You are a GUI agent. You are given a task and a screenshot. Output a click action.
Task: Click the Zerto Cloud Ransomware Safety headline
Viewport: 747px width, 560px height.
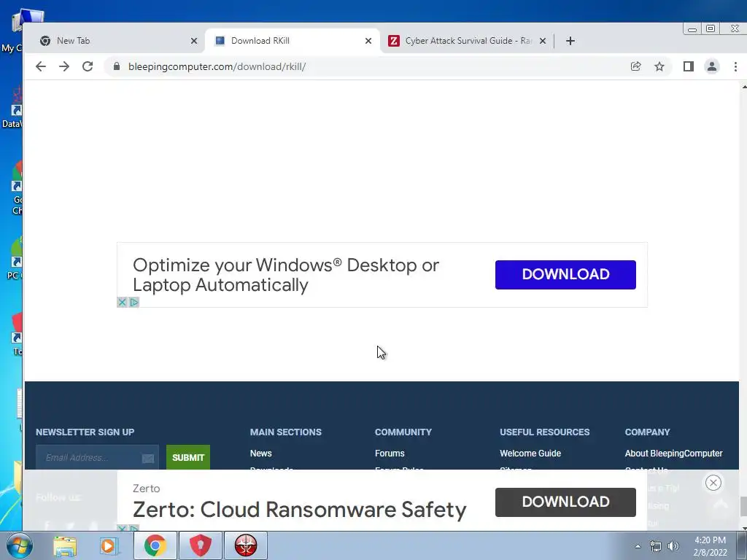coord(299,510)
